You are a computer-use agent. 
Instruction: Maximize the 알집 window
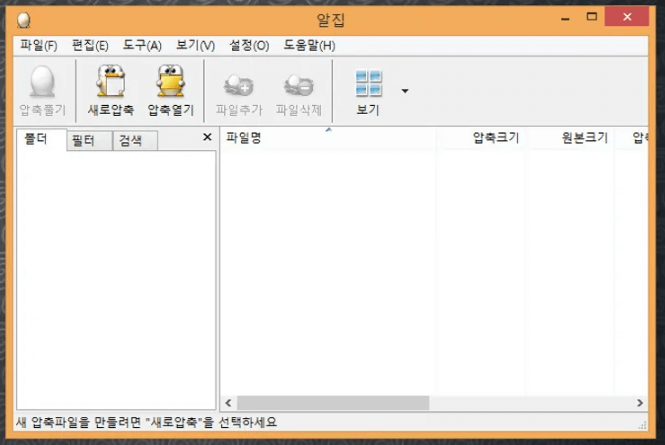point(592,17)
